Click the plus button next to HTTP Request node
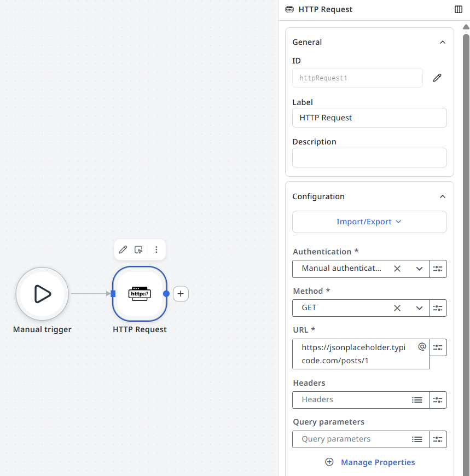The image size is (470, 476). tap(181, 294)
